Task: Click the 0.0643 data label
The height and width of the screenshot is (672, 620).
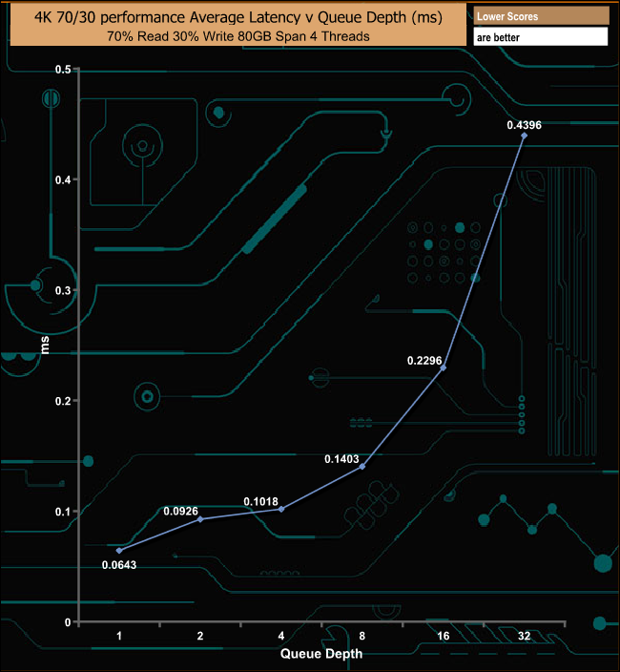Action: [x=119, y=565]
